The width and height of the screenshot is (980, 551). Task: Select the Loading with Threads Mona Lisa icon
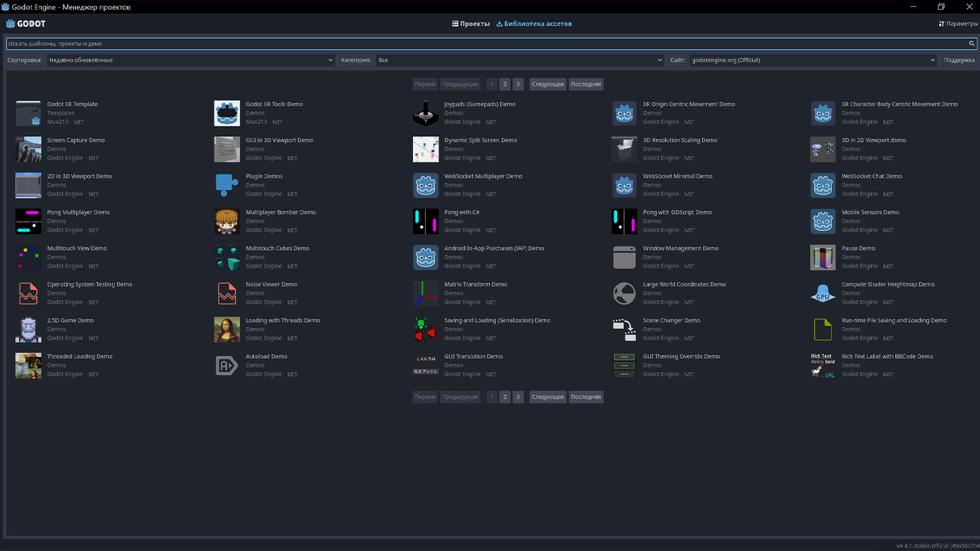tap(227, 330)
